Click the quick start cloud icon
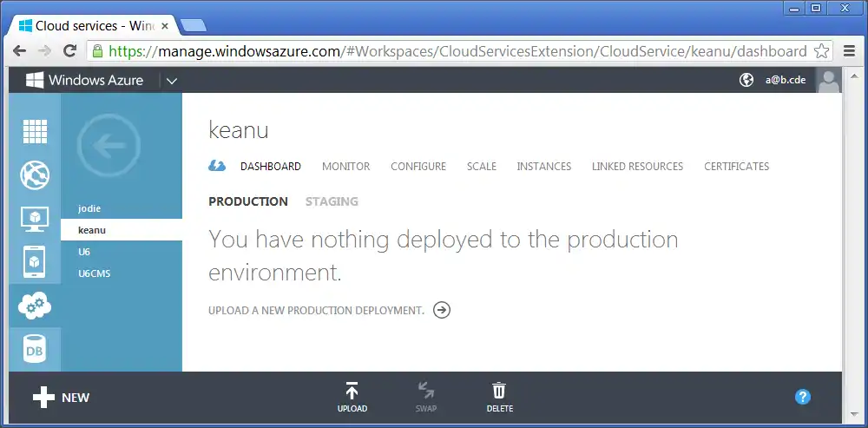 click(x=217, y=166)
